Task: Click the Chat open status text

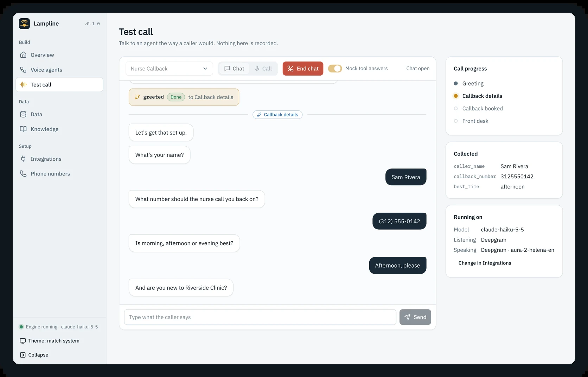Action: tap(418, 69)
